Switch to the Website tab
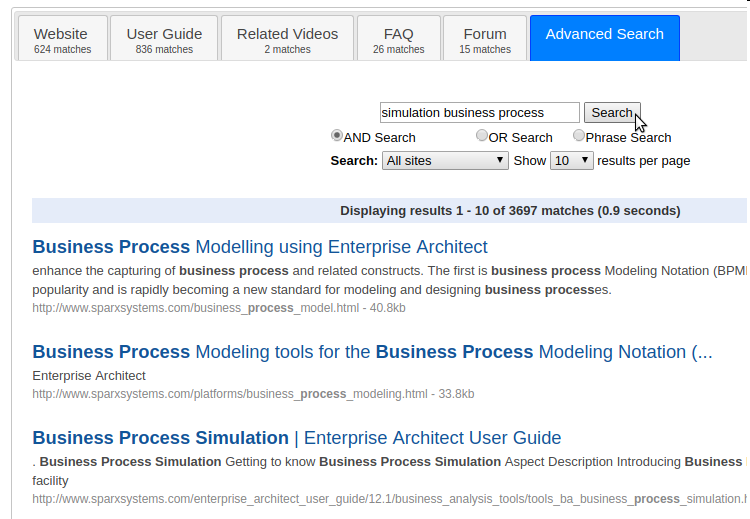 tap(61, 39)
